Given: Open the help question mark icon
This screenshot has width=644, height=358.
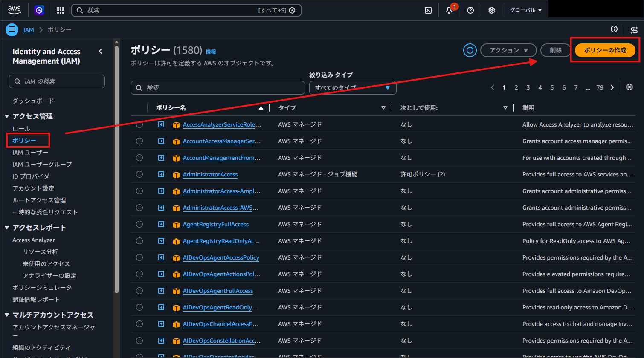Looking at the screenshot, I should (470, 10).
